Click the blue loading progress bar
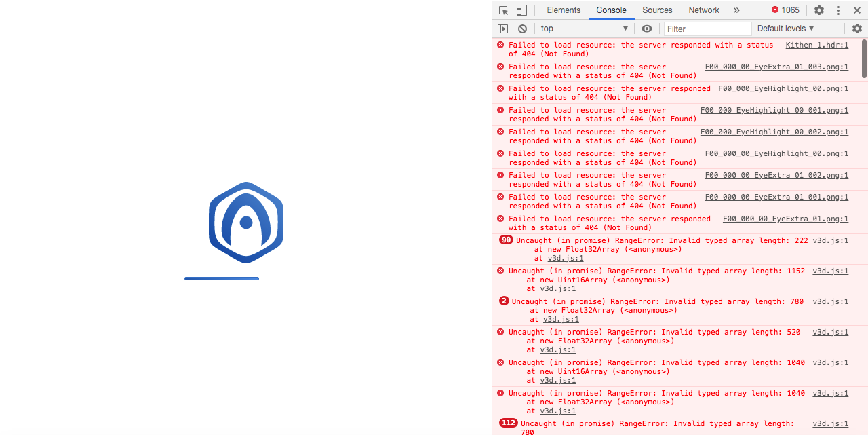Screen dimensions: 868x435 coord(222,278)
